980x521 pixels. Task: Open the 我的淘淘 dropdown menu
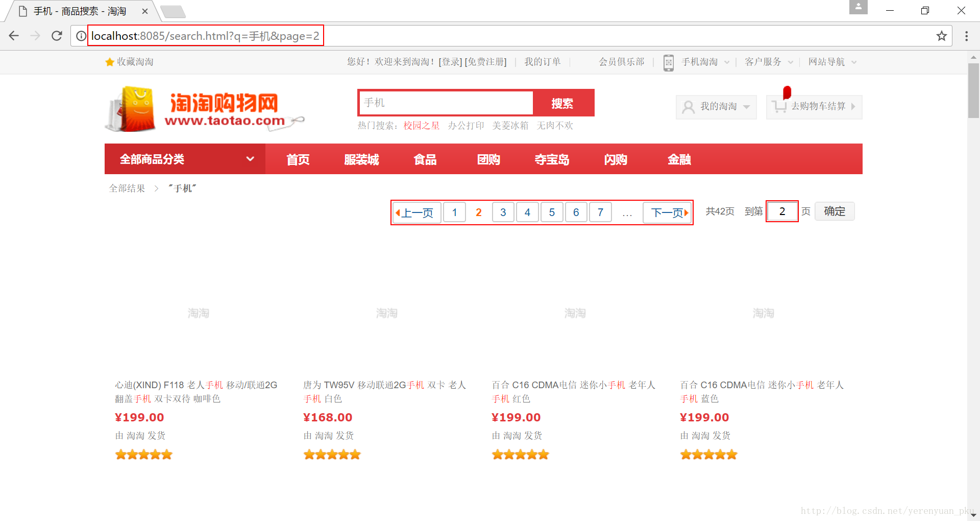click(x=716, y=107)
